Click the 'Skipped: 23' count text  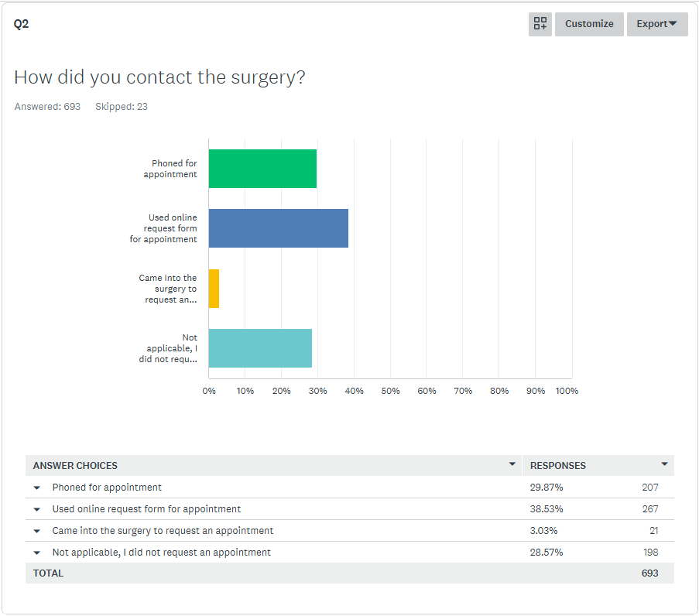[x=121, y=107]
